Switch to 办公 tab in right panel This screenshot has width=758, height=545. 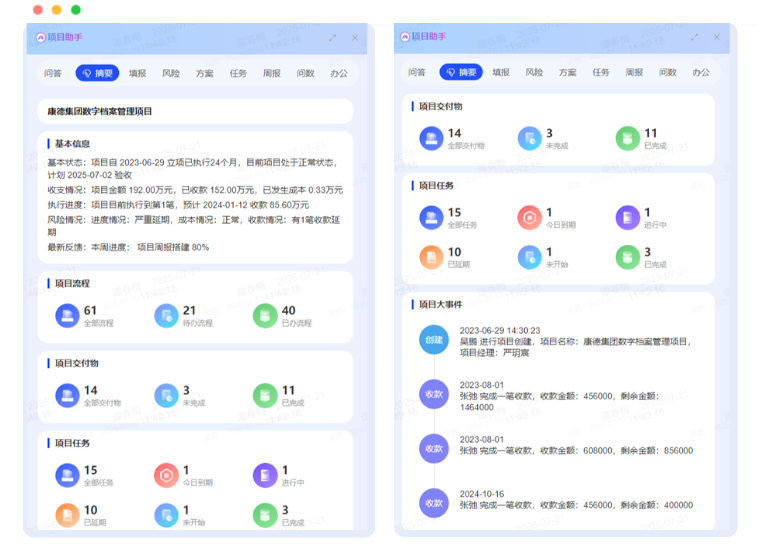[701, 73]
